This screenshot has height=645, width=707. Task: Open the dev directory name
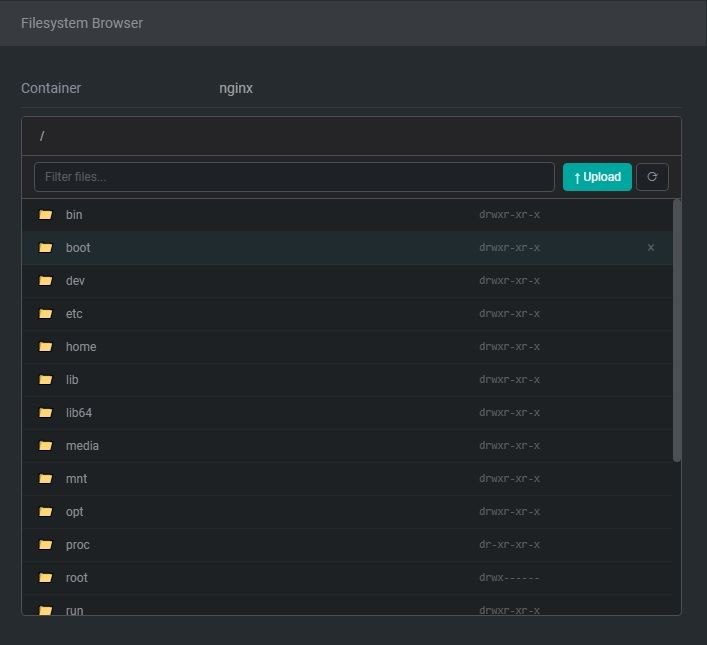[75, 281]
